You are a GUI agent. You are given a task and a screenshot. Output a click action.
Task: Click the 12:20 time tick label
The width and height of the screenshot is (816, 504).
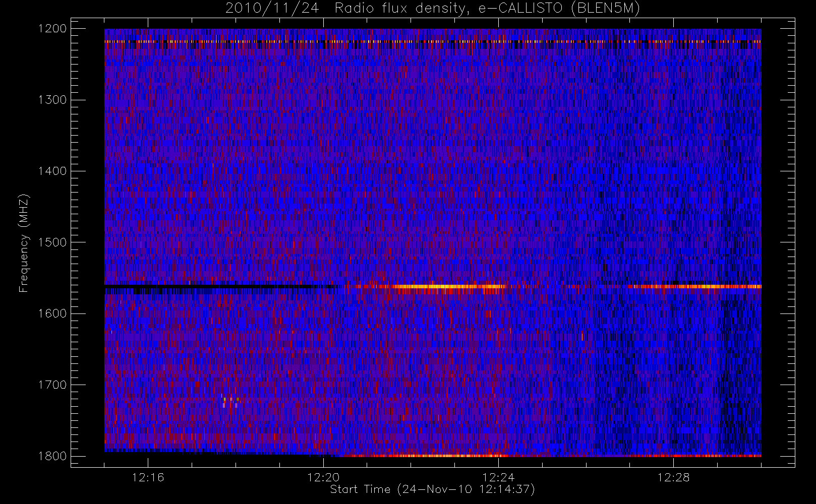click(x=323, y=477)
